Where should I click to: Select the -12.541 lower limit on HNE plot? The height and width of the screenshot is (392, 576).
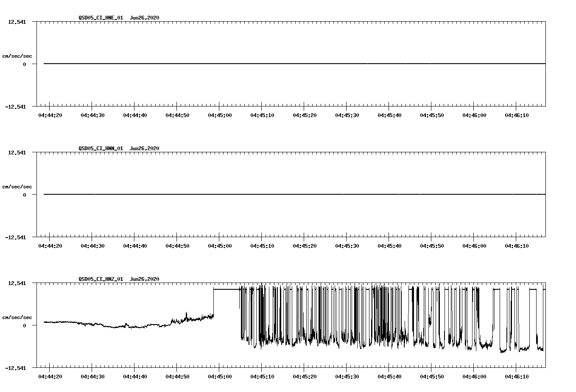click(16, 107)
